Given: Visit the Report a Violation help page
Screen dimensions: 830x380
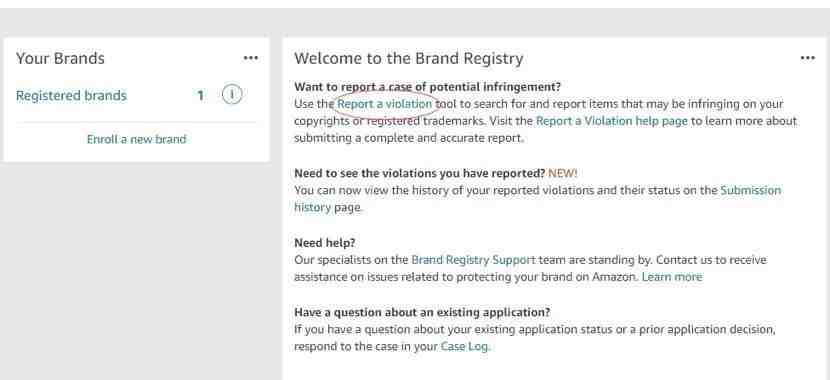Looking at the screenshot, I should [612, 121].
